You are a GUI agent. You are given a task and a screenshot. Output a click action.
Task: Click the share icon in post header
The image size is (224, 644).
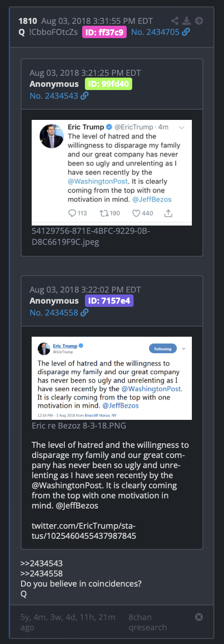click(175, 21)
